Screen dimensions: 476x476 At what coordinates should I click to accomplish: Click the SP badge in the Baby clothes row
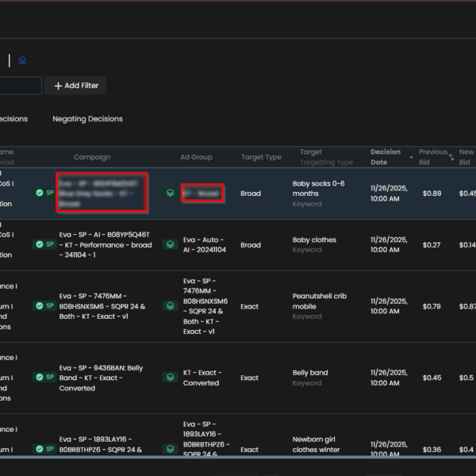(44, 244)
